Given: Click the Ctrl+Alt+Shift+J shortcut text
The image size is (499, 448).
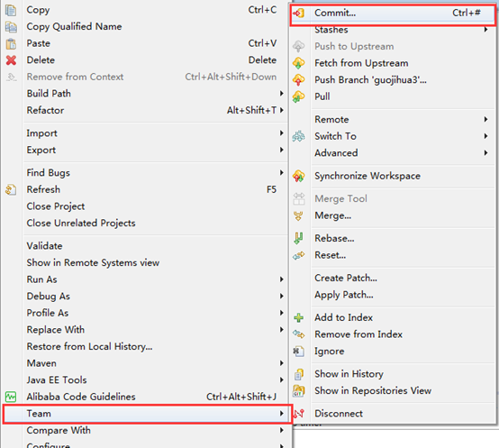Looking at the screenshot, I should [x=241, y=397].
